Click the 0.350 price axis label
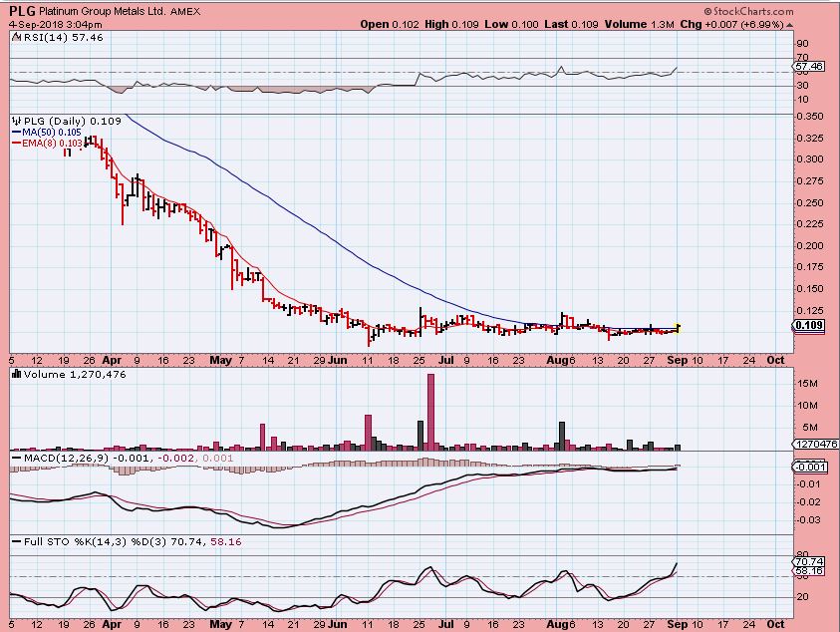Viewport: 840px width, 632px height. 809,117
